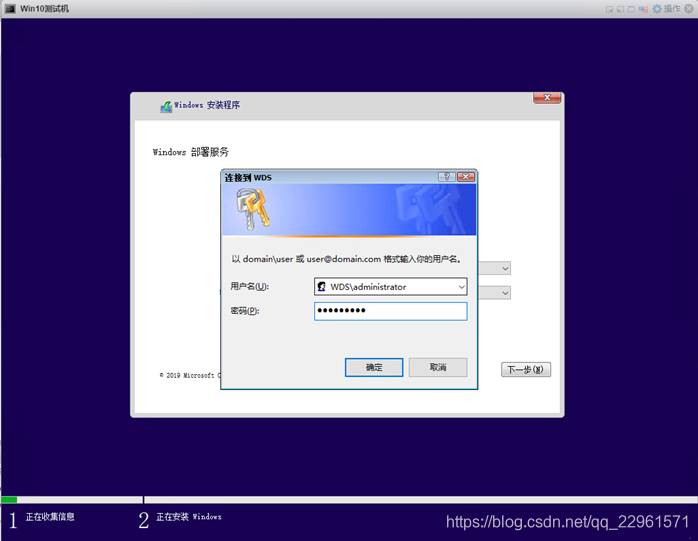Expand the 用户名 dropdown arrow
This screenshot has height=541, width=698.
[461, 287]
